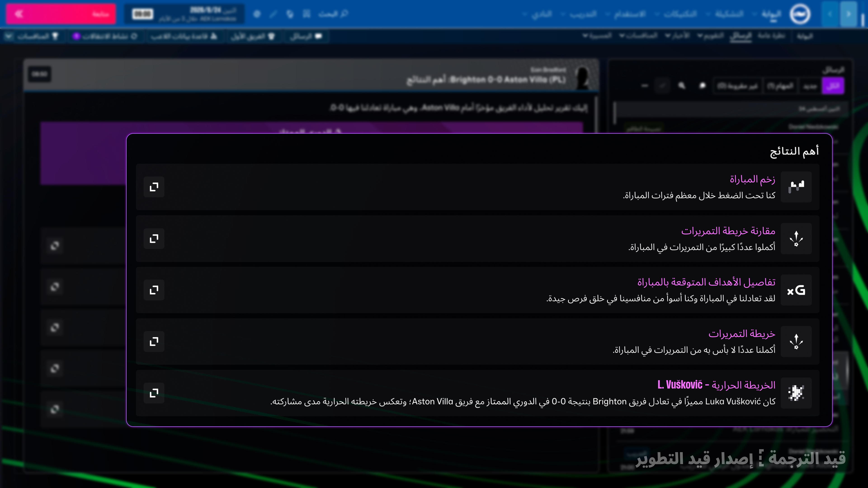
Task: Open the الفريق الأول bookmark shortcut
Action: [x=253, y=36]
